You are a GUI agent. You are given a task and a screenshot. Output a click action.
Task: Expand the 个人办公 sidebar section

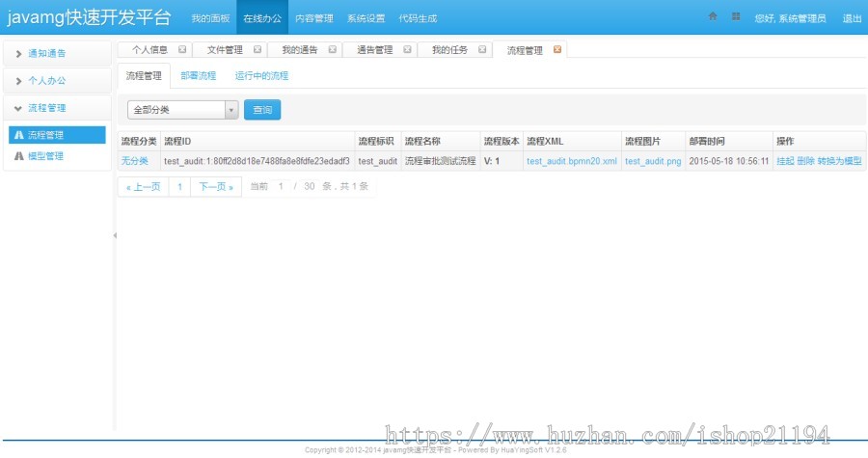[57, 81]
